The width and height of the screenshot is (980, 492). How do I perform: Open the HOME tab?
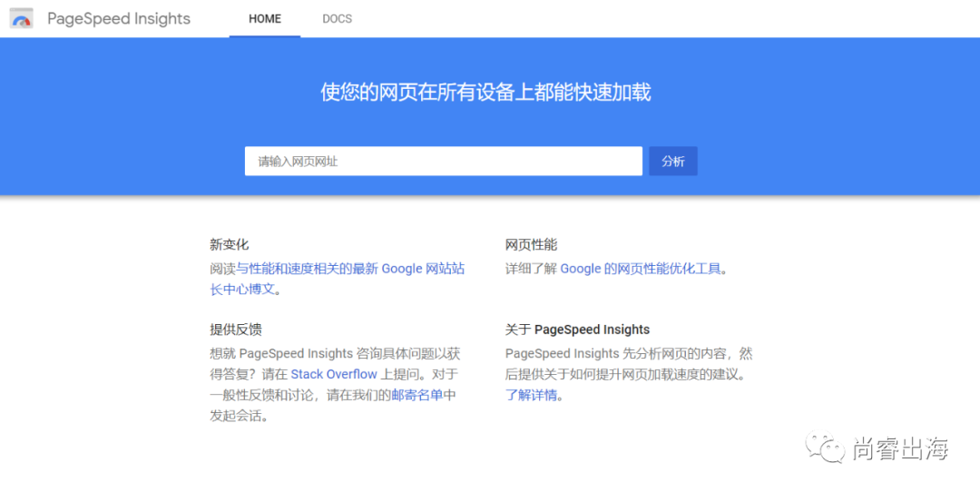[x=265, y=19]
